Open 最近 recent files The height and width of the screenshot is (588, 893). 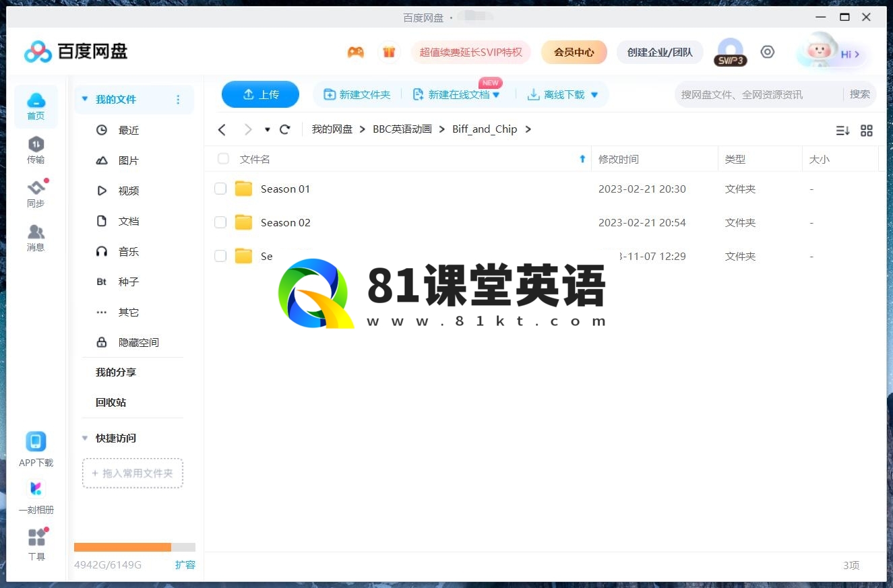tap(129, 130)
